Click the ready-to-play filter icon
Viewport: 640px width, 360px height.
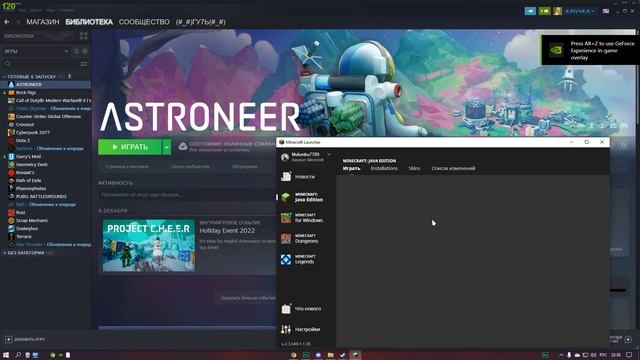pos(85,51)
